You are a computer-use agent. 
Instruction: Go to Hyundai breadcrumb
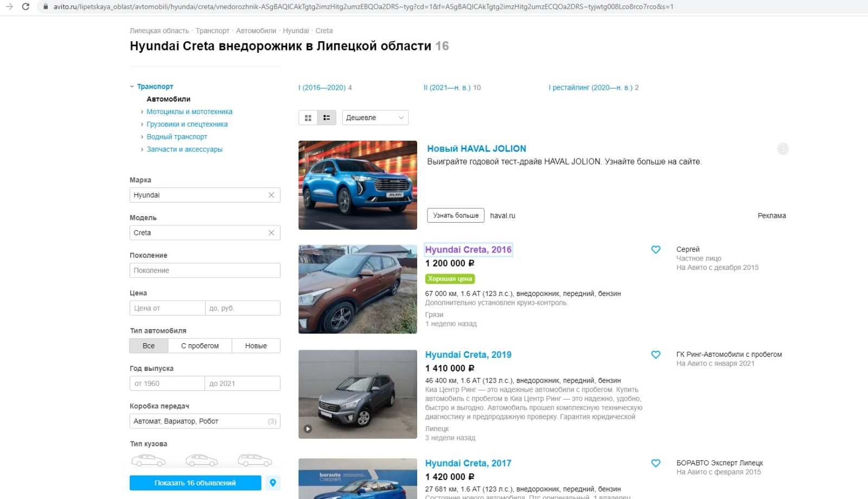[296, 31]
